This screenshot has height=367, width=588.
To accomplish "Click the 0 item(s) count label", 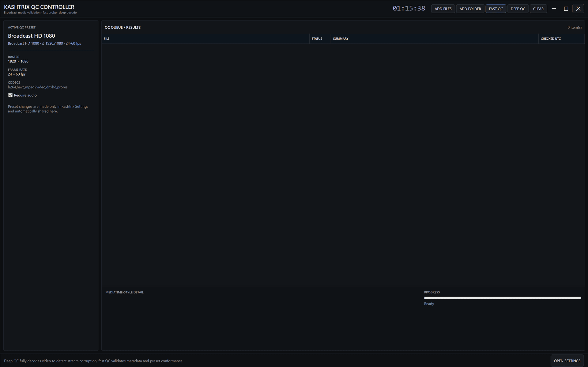I will [x=574, y=28].
